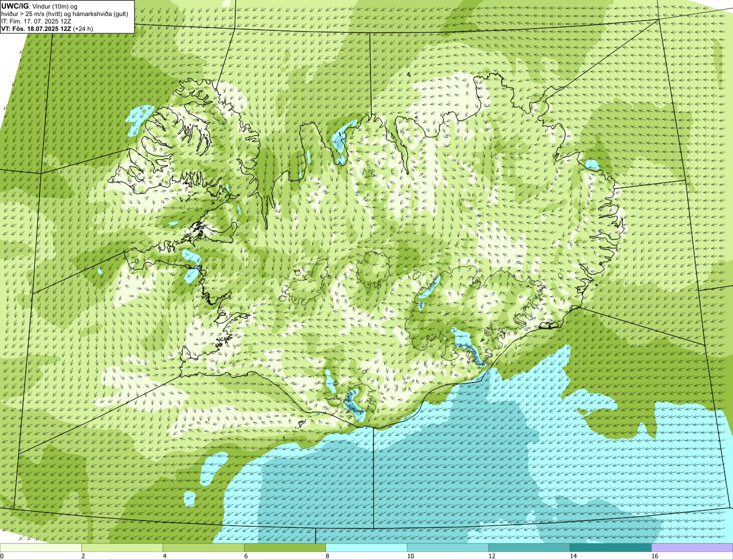Click the '2' tick label on the wind scale
Viewport: 733px width, 560px height.
point(83,556)
